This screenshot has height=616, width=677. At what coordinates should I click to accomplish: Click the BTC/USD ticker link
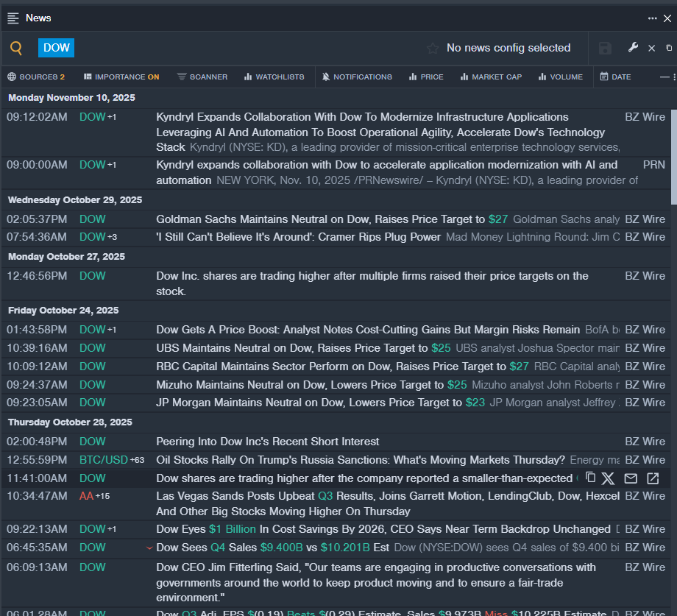[103, 460]
